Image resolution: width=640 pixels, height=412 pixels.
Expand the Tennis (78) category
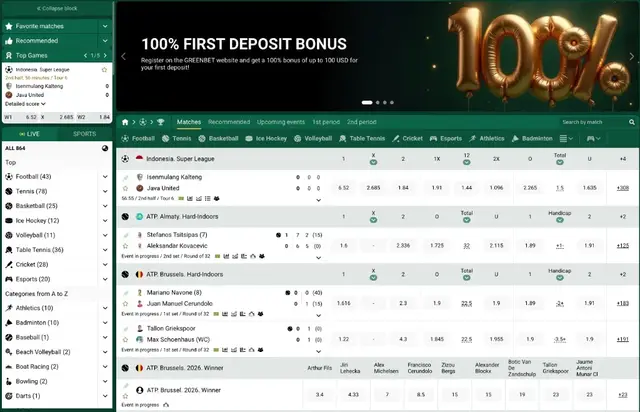(105, 191)
